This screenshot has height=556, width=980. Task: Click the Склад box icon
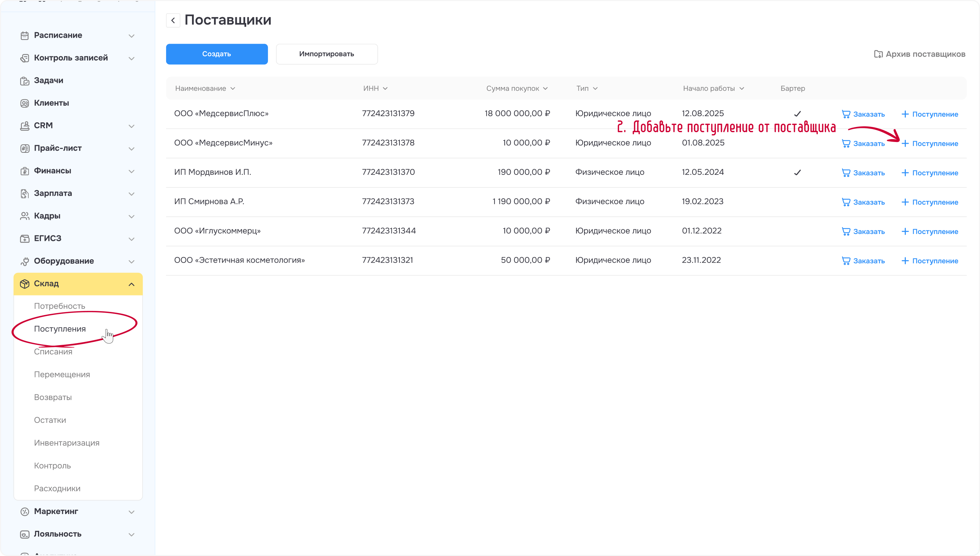(x=24, y=284)
